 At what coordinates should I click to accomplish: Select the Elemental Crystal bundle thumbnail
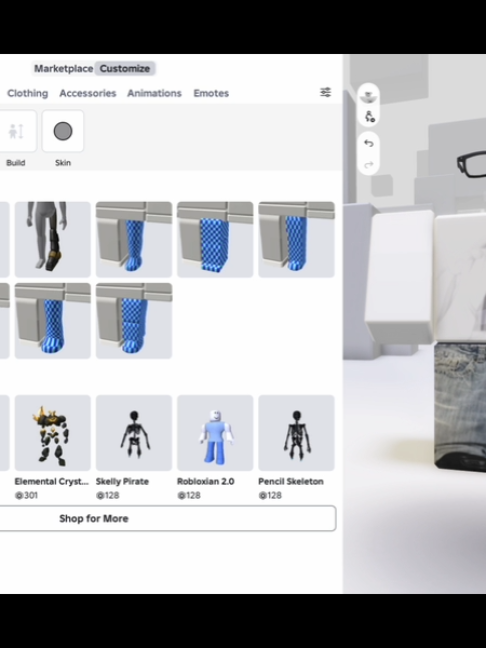tap(52, 433)
